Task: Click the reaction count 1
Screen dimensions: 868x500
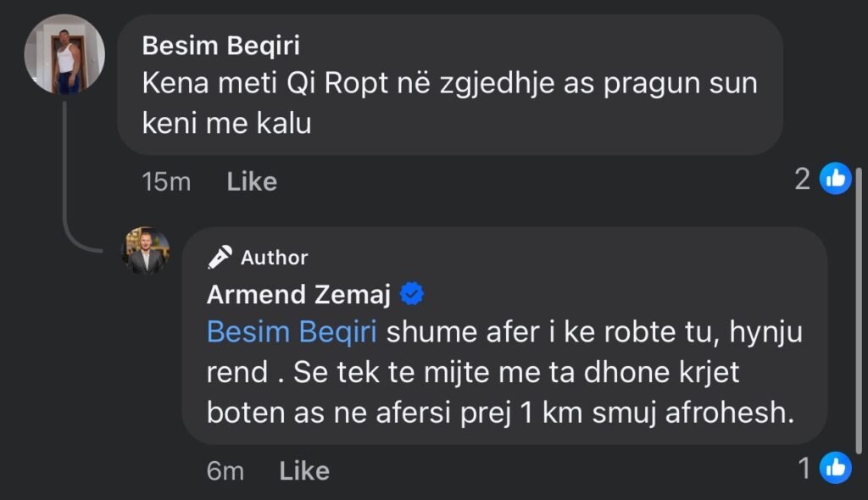Action: tap(805, 467)
